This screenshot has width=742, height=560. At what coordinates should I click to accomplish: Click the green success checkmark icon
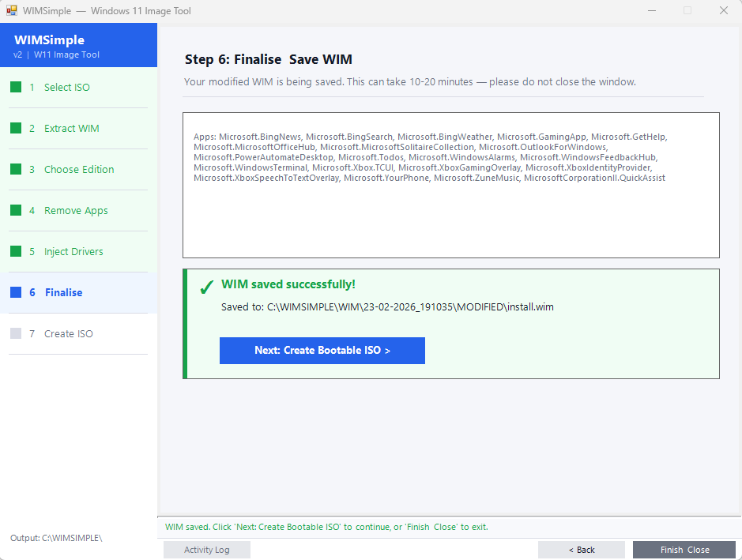[206, 287]
